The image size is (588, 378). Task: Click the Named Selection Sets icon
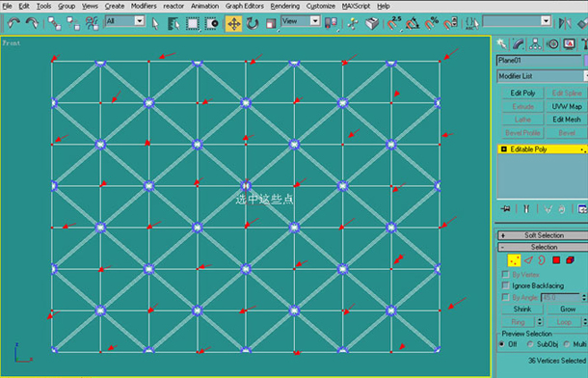pos(472,23)
